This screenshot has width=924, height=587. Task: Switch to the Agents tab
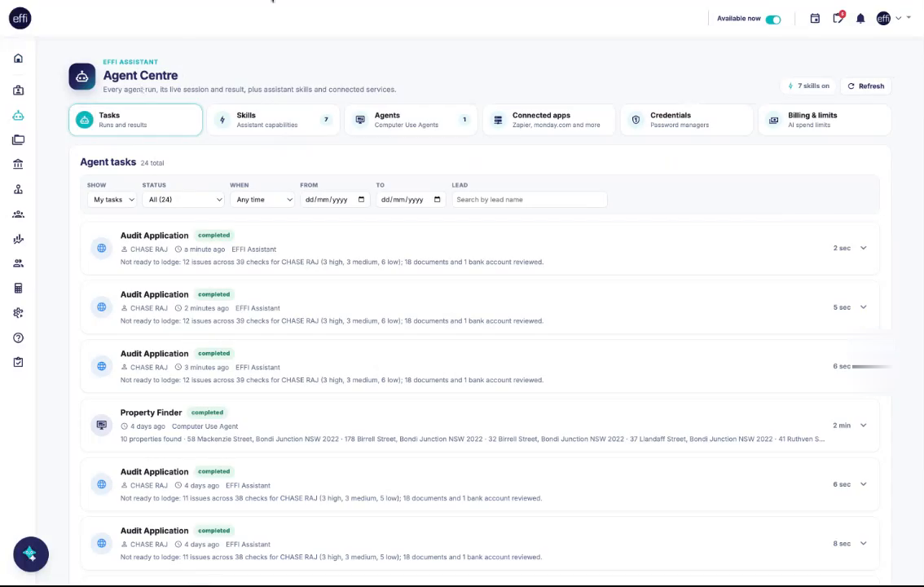411,120
